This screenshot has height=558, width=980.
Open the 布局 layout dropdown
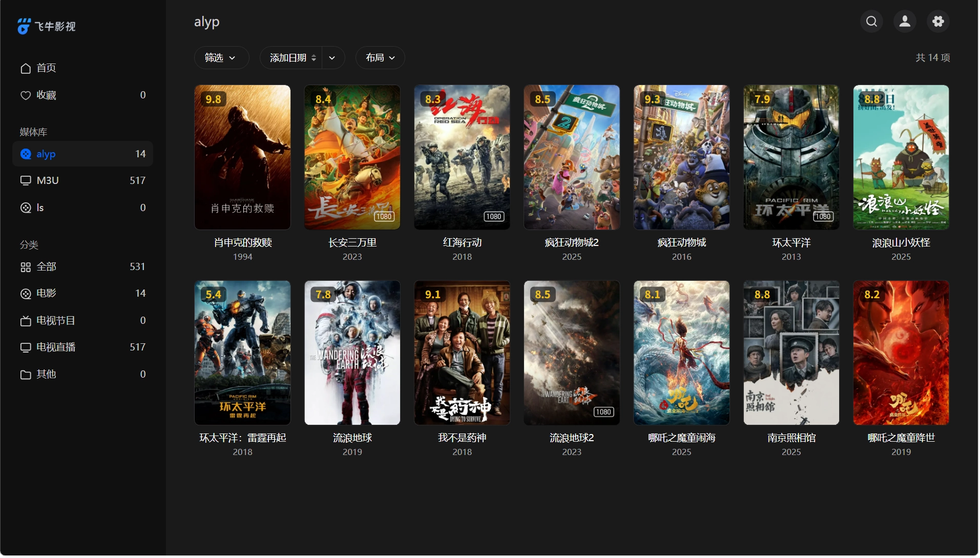[380, 58]
